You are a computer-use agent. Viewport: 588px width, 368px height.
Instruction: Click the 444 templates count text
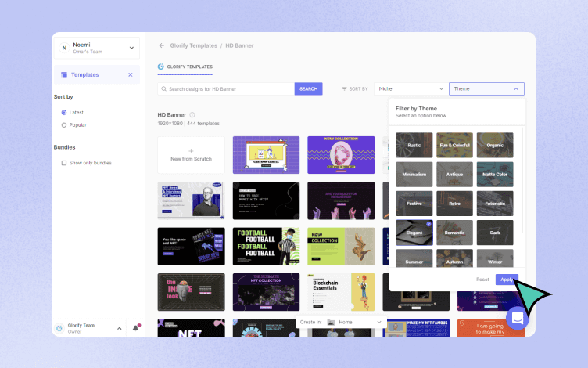point(203,124)
